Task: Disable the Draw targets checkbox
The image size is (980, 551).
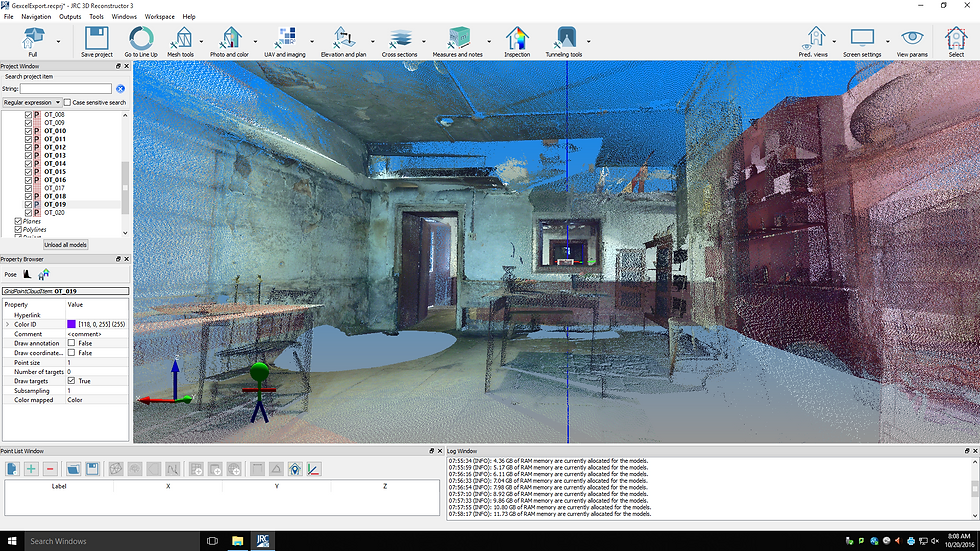Action: pos(71,380)
